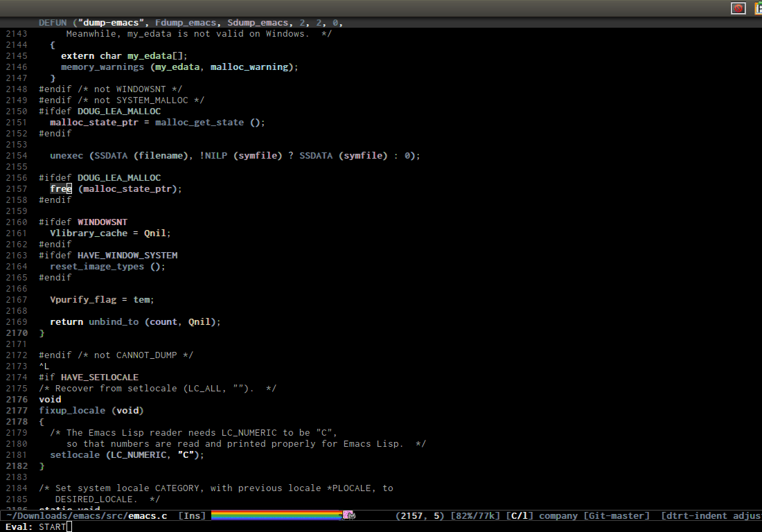This screenshot has width=762, height=532.
Task: Click malloc_state_ptr inside the free call
Action: point(127,188)
